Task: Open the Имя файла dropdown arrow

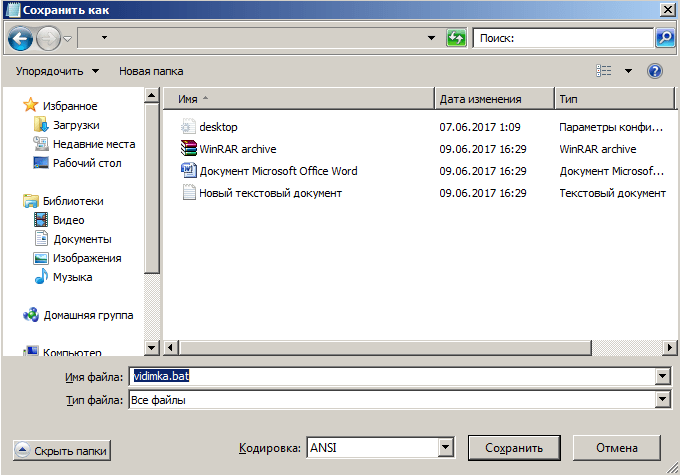Action: 663,376
